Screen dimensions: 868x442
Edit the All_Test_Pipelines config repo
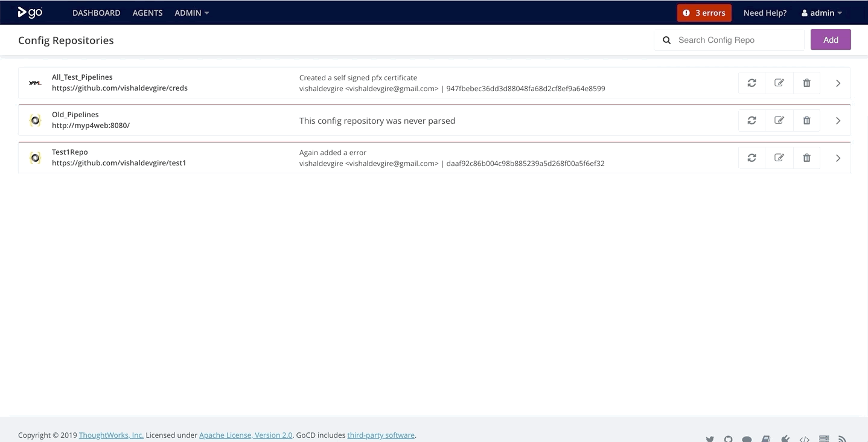point(779,83)
